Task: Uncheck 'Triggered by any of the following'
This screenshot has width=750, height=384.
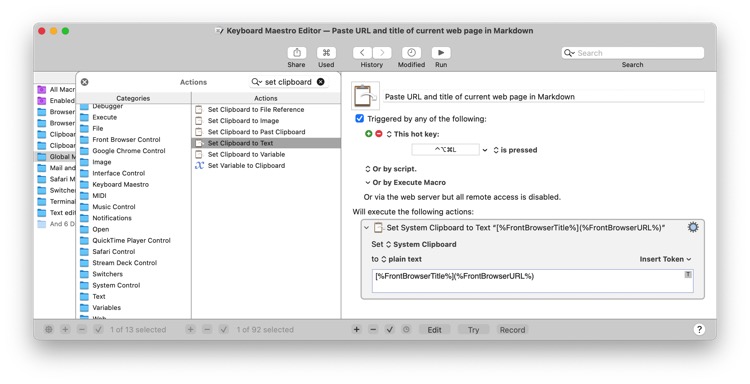Action: 359,118
